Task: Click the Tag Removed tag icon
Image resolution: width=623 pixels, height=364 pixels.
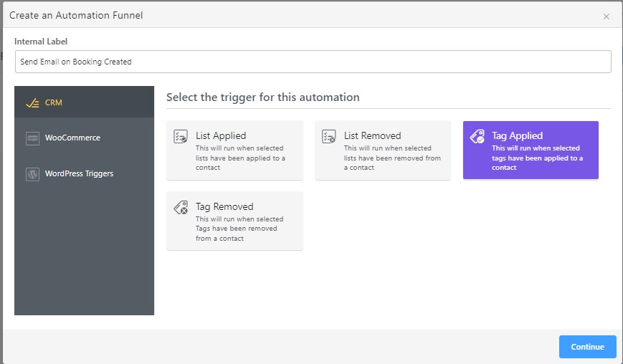Action: click(181, 207)
